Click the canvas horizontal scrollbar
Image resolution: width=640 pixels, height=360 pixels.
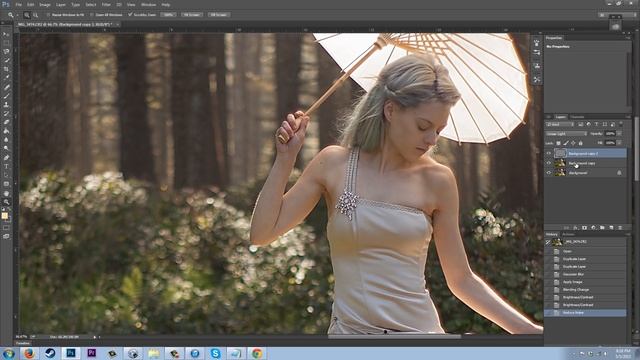click(x=394, y=337)
